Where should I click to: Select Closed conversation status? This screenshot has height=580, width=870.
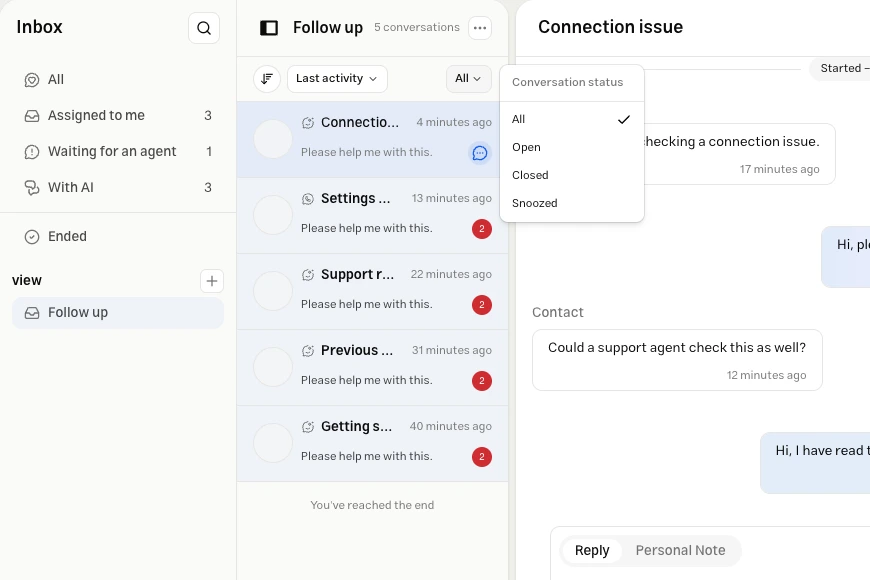571,175
